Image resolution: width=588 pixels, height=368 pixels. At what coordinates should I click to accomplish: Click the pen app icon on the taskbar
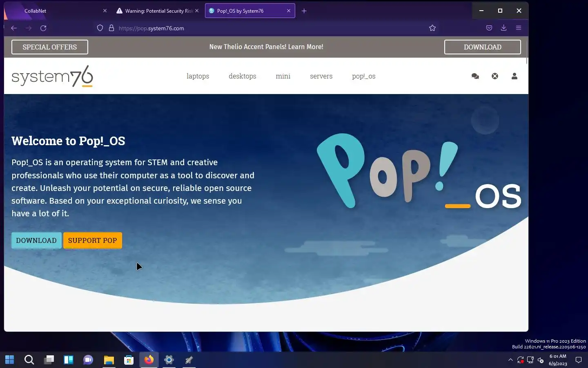pos(189,360)
